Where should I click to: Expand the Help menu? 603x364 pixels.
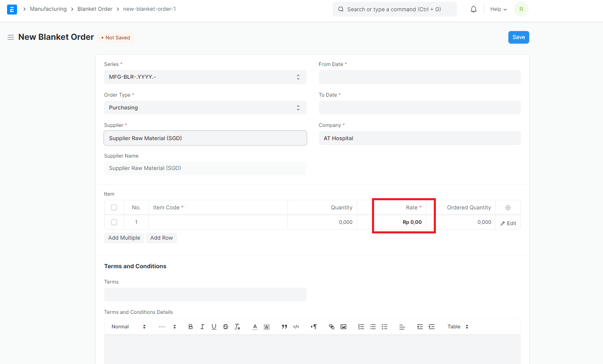pyautogui.click(x=498, y=9)
